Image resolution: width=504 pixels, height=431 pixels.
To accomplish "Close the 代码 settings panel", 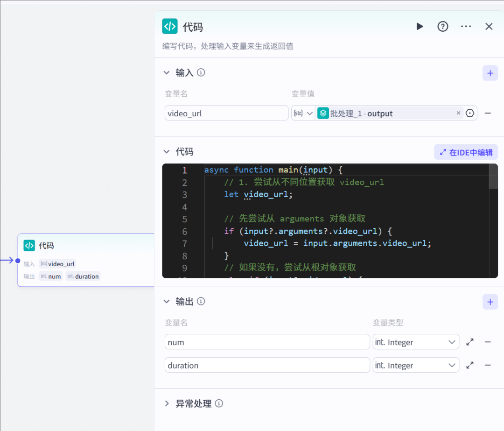I will pyautogui.click(x=489, y=26).
